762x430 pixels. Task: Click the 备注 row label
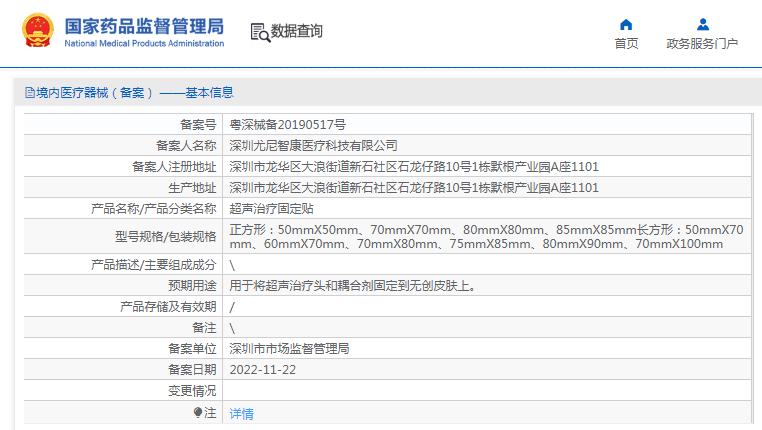tap(204, 328)
